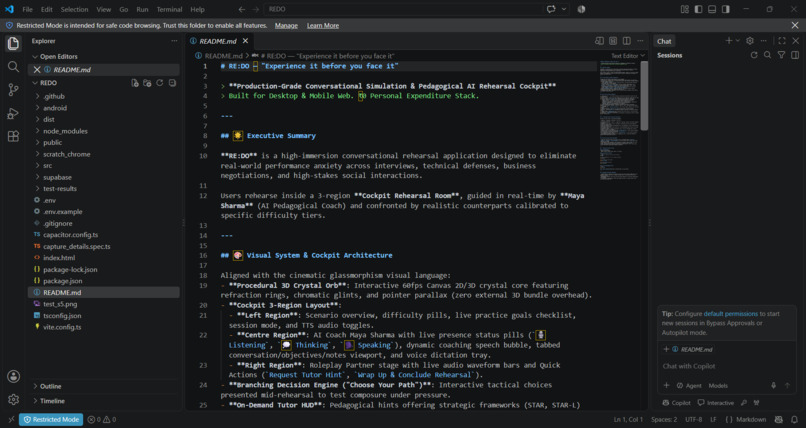Close the README.md editor tab
Screen dimensions: 806x428
(245, 41)
